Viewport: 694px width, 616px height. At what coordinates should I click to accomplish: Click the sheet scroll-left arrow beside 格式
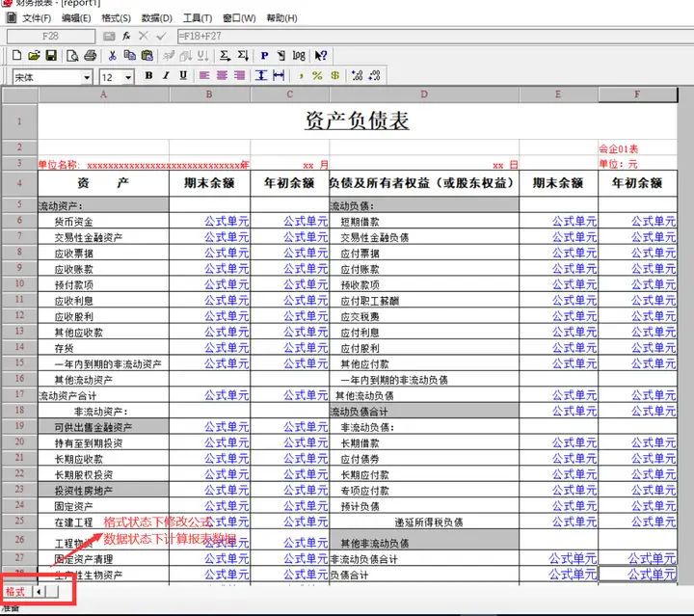39,592
